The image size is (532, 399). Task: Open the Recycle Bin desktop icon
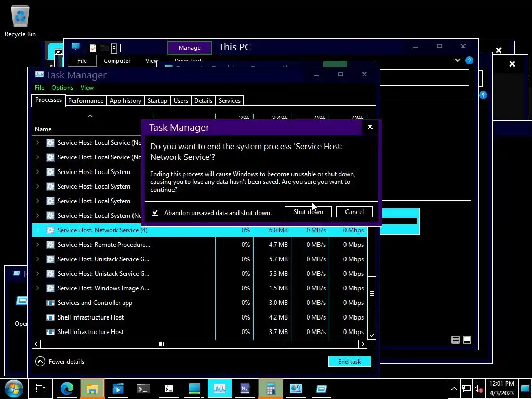20,21
